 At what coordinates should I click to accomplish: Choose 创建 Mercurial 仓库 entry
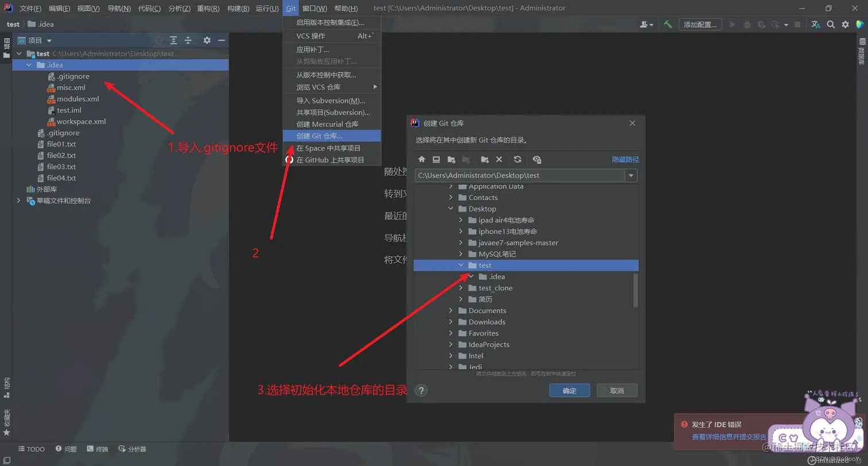click(x=332, y=124)
